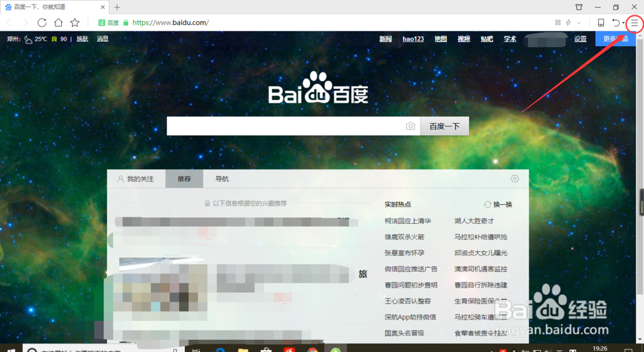
Task: Open the hamburger main menu
Action: (634, 23)
